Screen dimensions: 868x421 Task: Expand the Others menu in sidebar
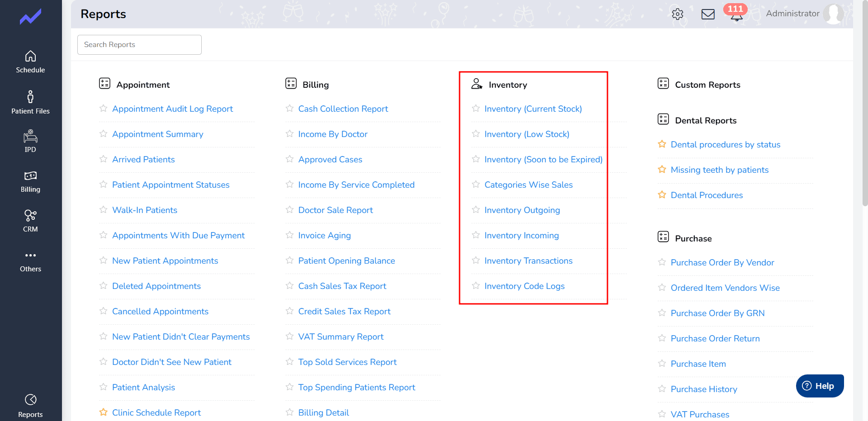(30, 261)
